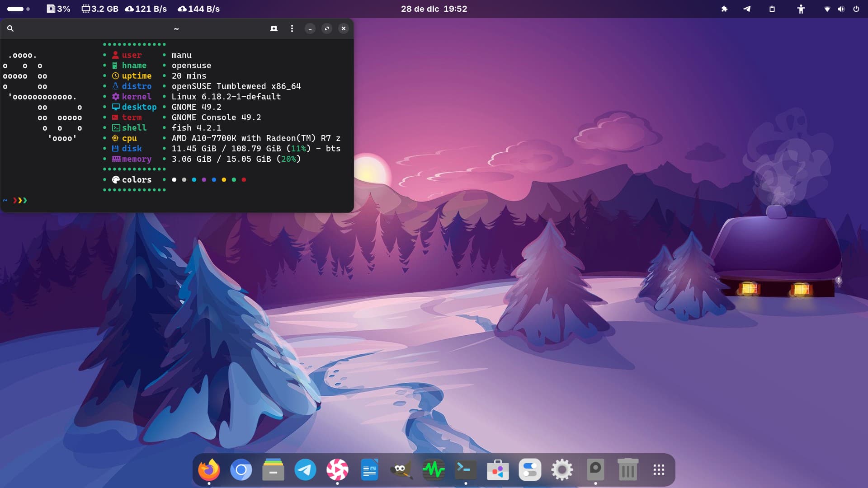This screenshot has width=868, height=488.
Task: Click the volume icon in top bar
Action: (841, 9)
